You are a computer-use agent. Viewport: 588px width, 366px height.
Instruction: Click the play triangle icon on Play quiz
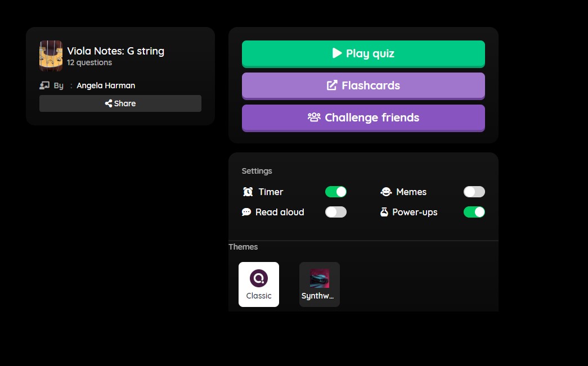(x=336, y=53)
